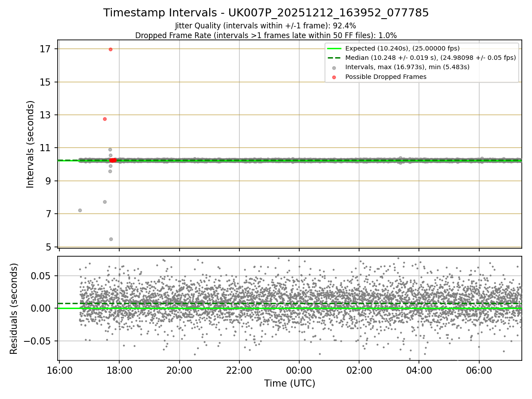Click the 16:00 x-axis tick label

coord(59,370)
